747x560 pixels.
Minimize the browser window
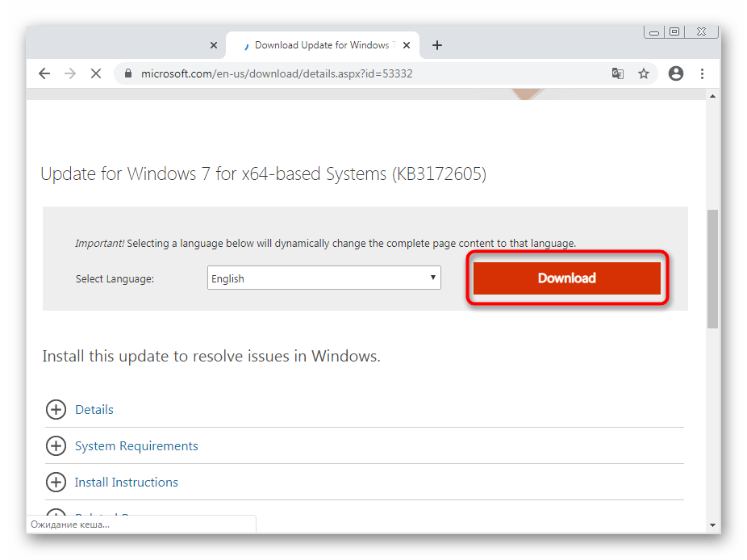[x=654, y=32]
